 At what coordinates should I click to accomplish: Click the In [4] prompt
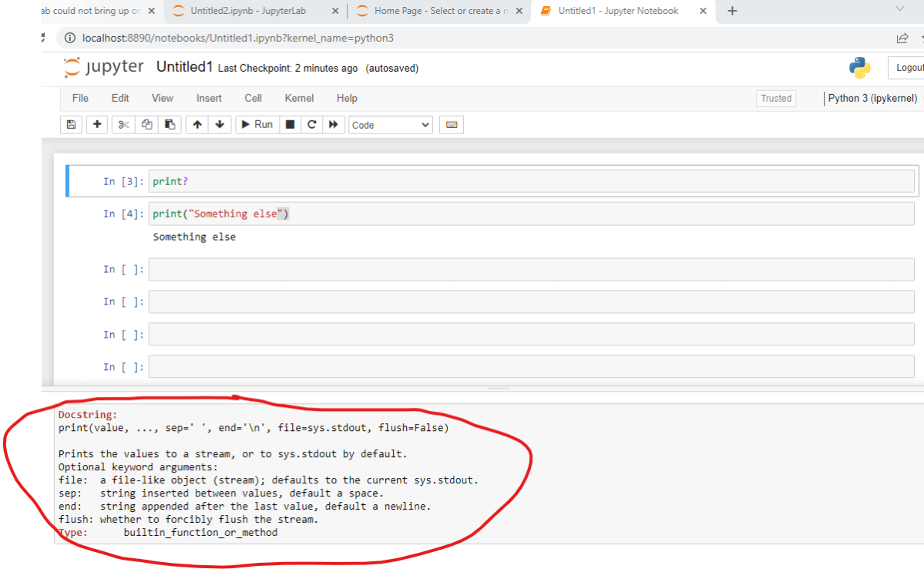tap(123, 214)
